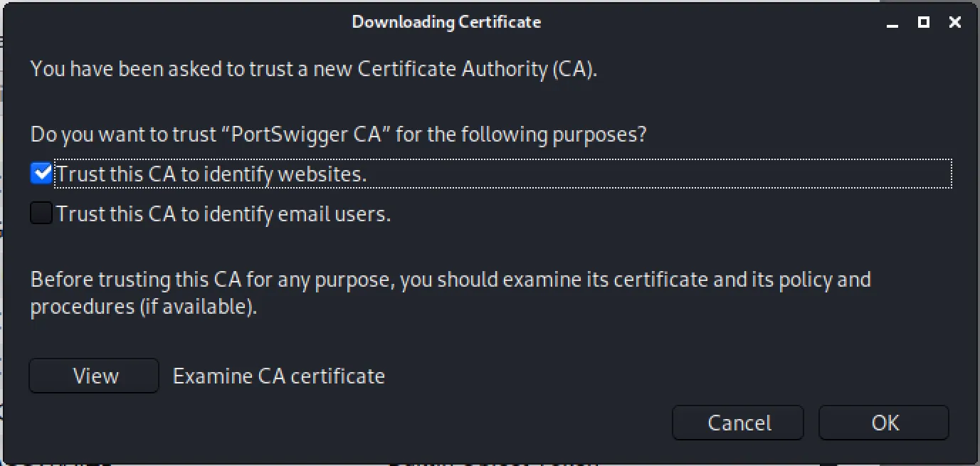The width and height of the screenshot is (980, 466).
Task: Click the restore/maximize window icon
Action: tap(922, 22)
